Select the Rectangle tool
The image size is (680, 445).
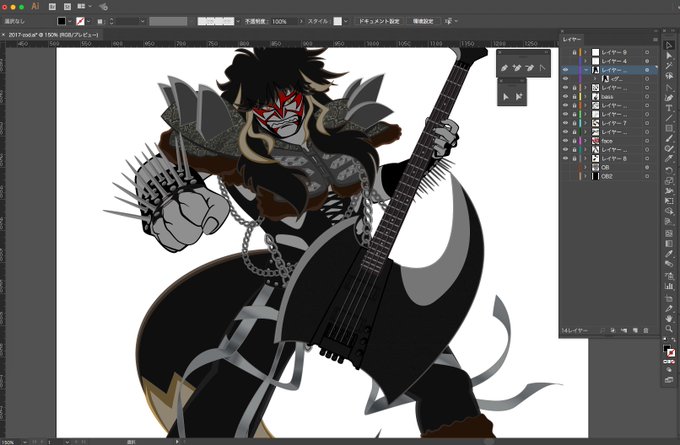[x=669, y=129]
